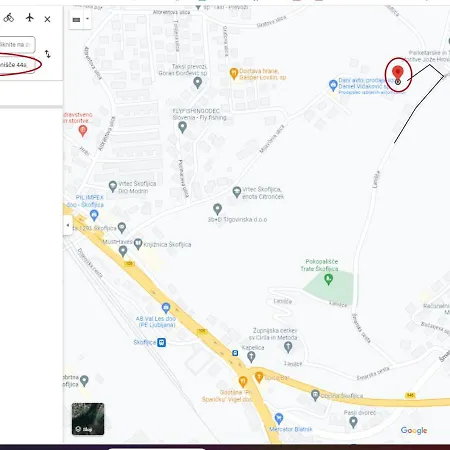Open PIL IMPEX doo marker

pos(94,215)
